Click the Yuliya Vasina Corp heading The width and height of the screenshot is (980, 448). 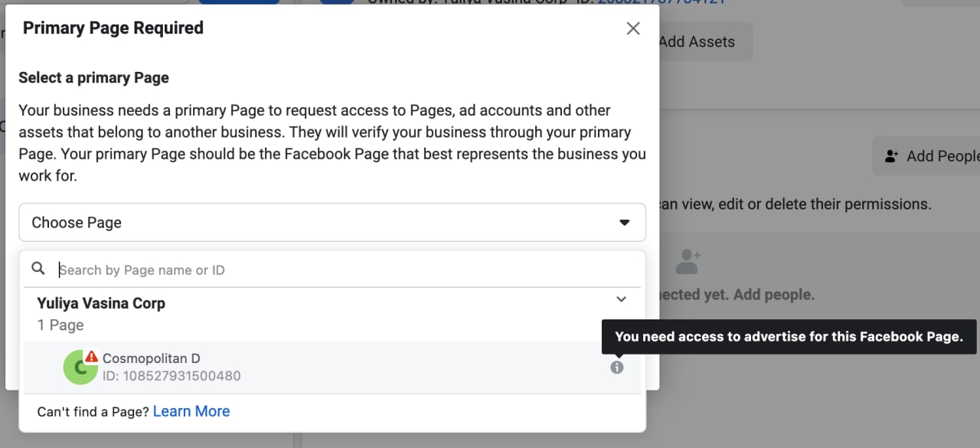101,303
